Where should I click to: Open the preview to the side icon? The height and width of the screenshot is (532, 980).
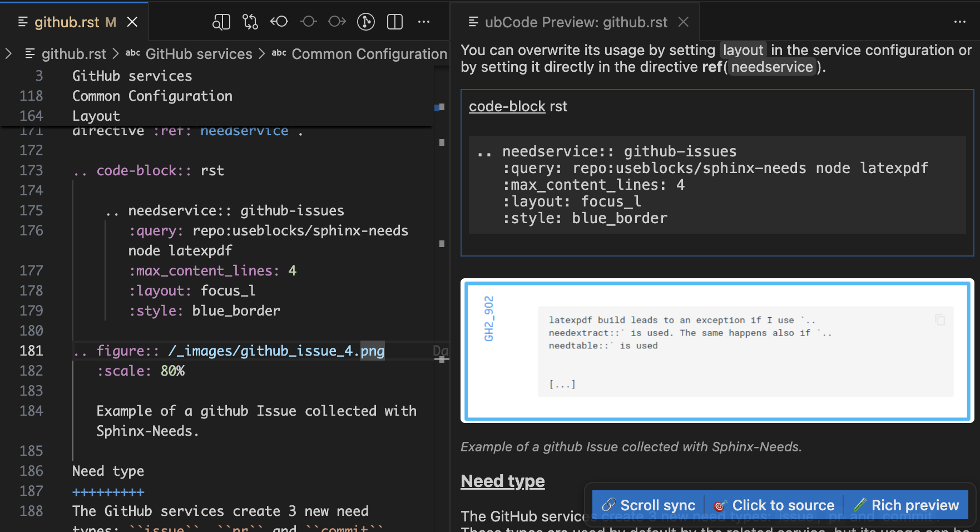(221, 22)
